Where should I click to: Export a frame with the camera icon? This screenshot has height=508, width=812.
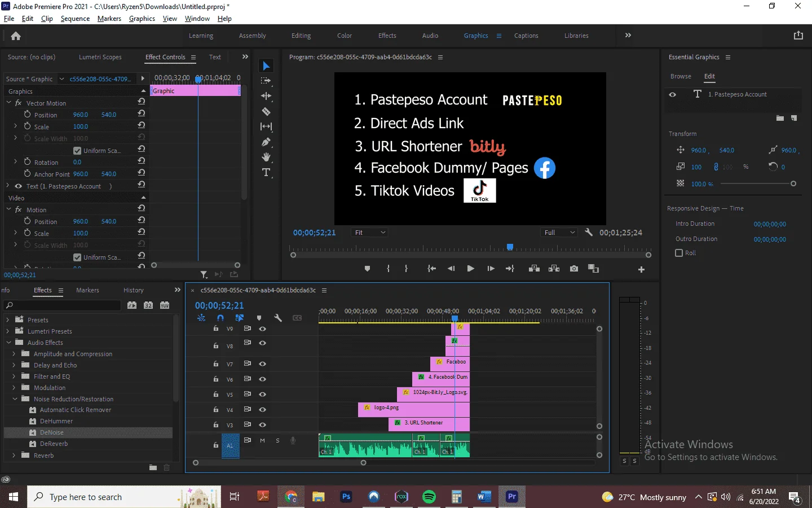click(x=574, y=269)
